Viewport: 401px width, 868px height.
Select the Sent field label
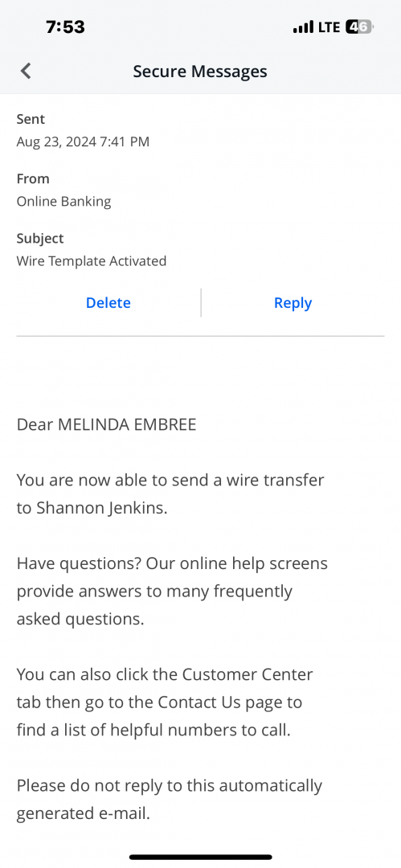click(31, 119)
